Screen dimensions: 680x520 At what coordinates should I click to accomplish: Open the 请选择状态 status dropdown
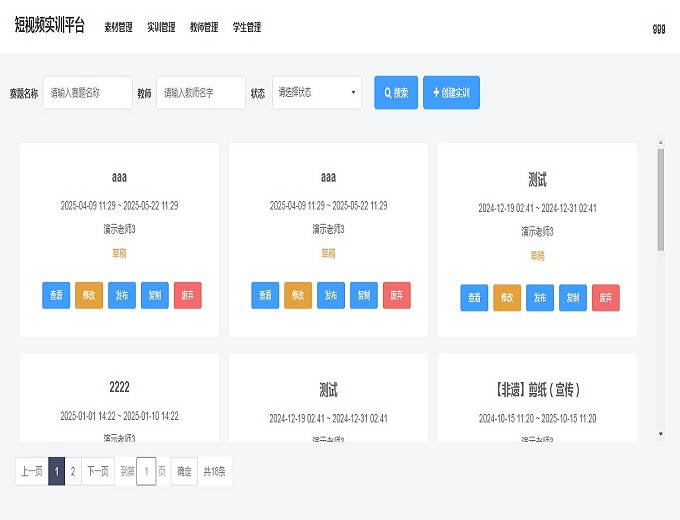[317, 93]
